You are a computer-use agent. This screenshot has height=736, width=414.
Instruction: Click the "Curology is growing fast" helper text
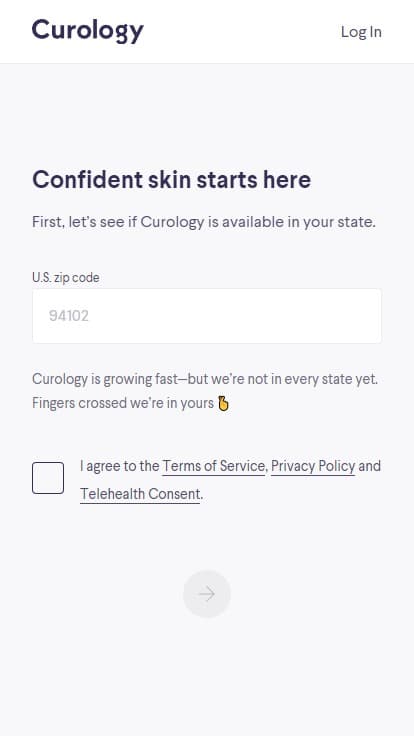point(205,379)
